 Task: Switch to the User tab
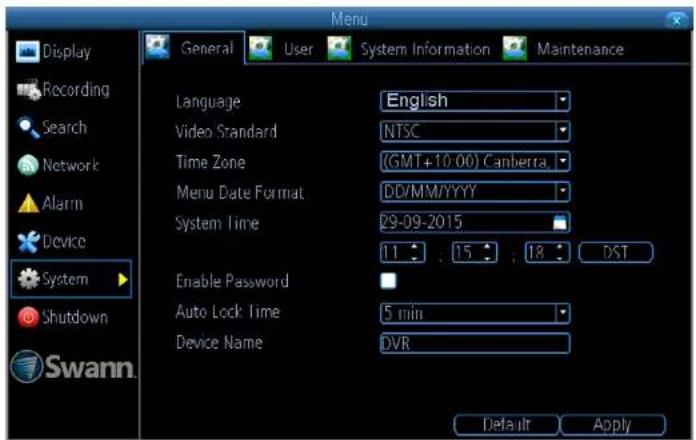point(281,48)
